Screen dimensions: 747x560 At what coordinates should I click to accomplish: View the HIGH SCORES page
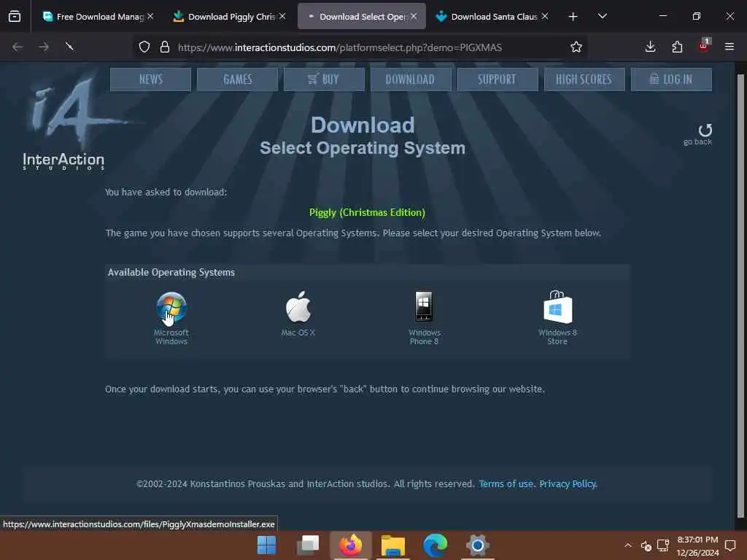(584, 79)
